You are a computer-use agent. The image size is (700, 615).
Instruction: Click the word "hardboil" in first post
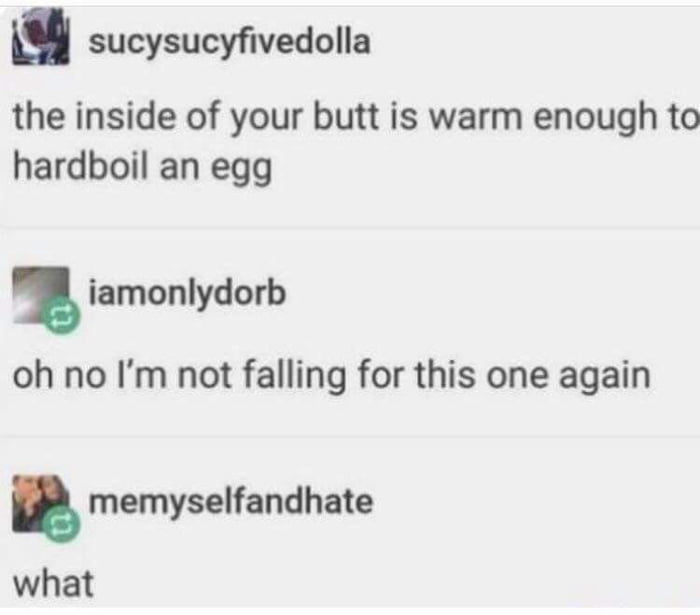(80, 166)
